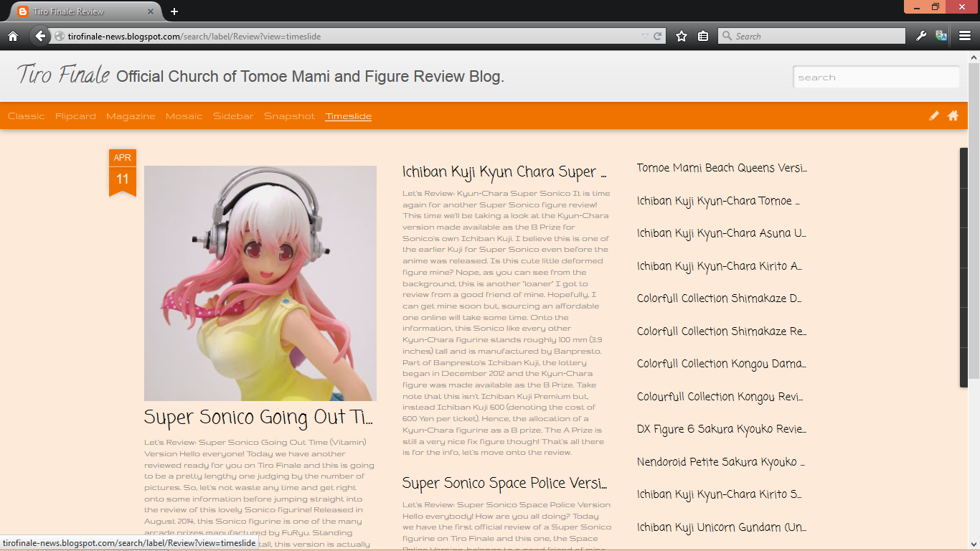Open the Colorfull Collection Shimakaze Re... post
980x551 pixels.
coord(722,332)
